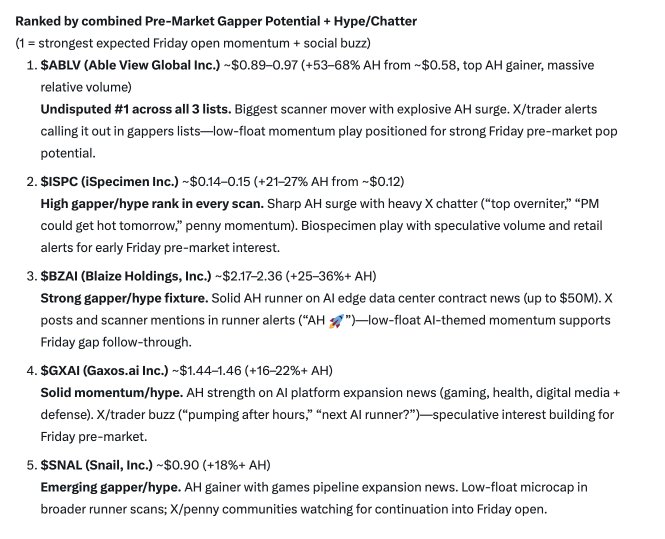Screen dimensions: 665x539
Task: Click the rocket emoji in the BZAI entry
Action: [x=336, y=321]
